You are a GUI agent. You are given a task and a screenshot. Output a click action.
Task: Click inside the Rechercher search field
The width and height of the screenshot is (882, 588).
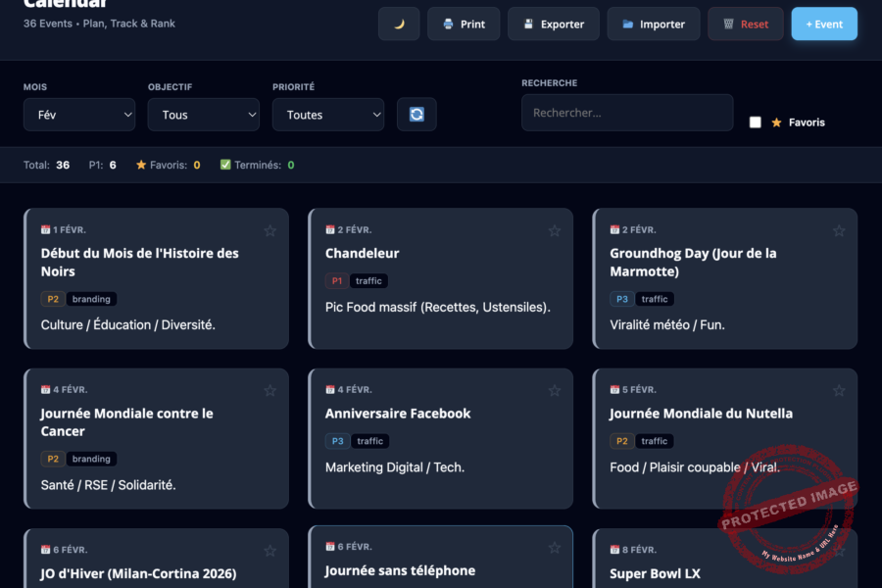click(x=627, y=114)
